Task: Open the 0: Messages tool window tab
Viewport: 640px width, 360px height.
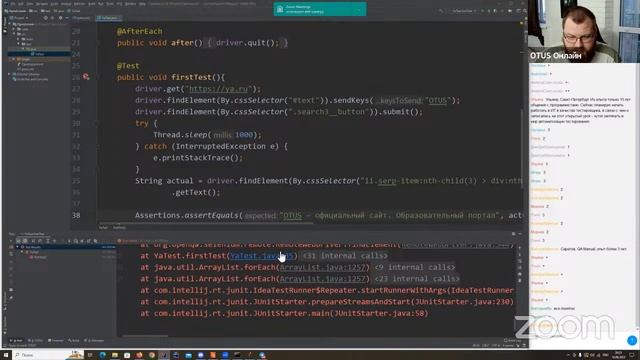Action: point(94,340)
